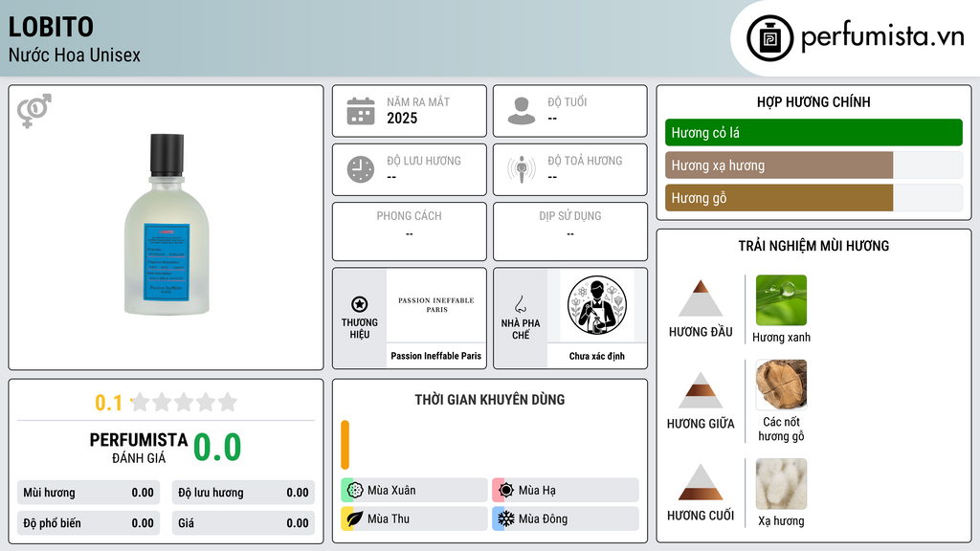
Task: Click the Passion Ineffable Paris brand logo
Action: click(436, 305)
